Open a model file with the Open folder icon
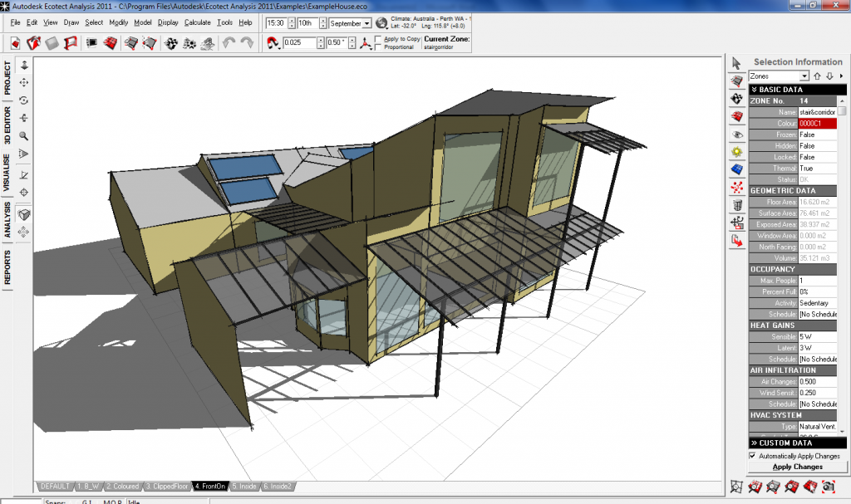 pyautogui.click(x=34, y=42)
